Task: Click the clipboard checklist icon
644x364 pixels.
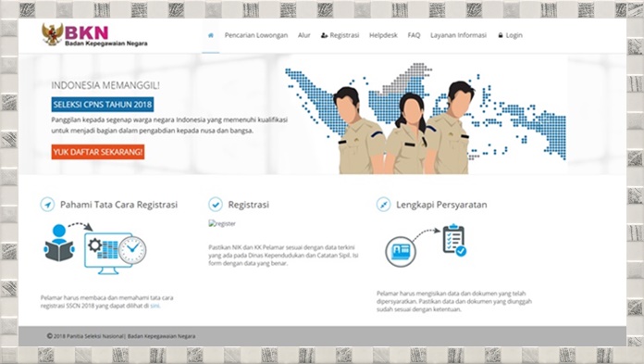Action: (454, 240)
